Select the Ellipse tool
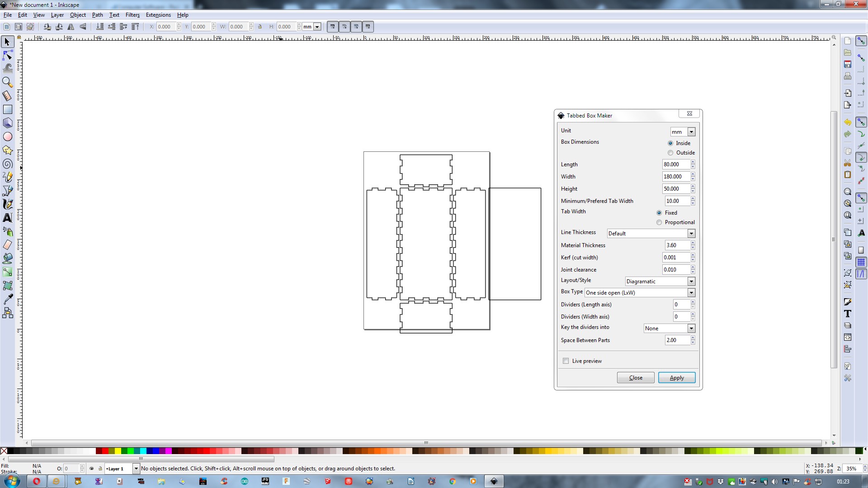The image size is (868, 488). [8, 136]
